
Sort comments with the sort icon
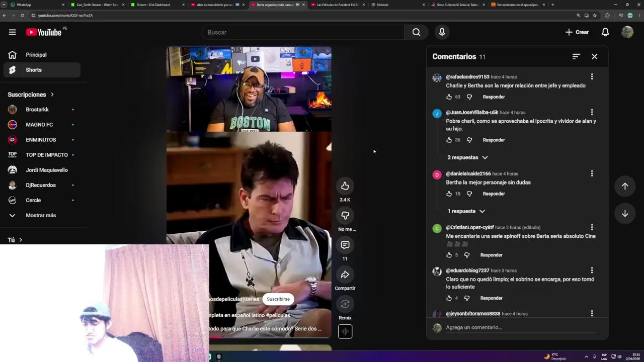coord(576,56)
